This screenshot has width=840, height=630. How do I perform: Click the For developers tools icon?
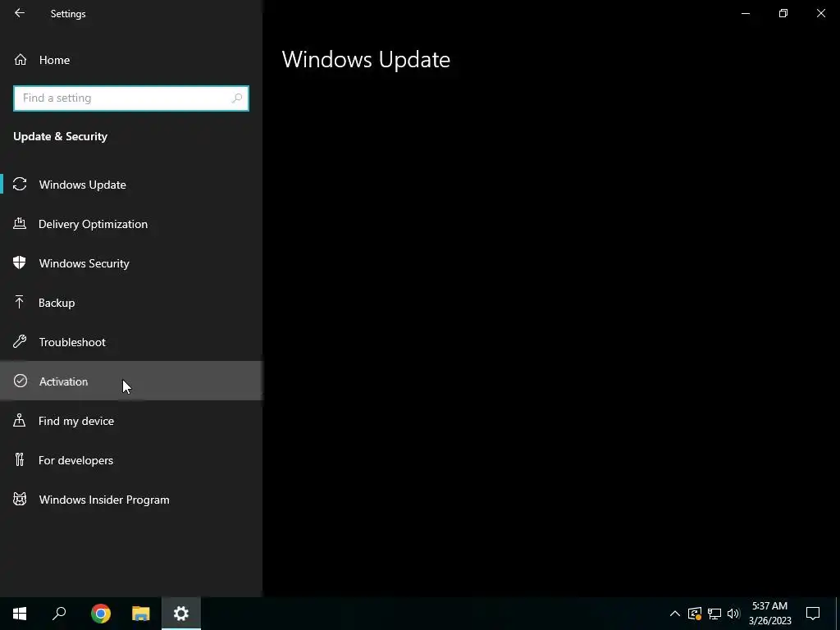(x=20, y=459)
